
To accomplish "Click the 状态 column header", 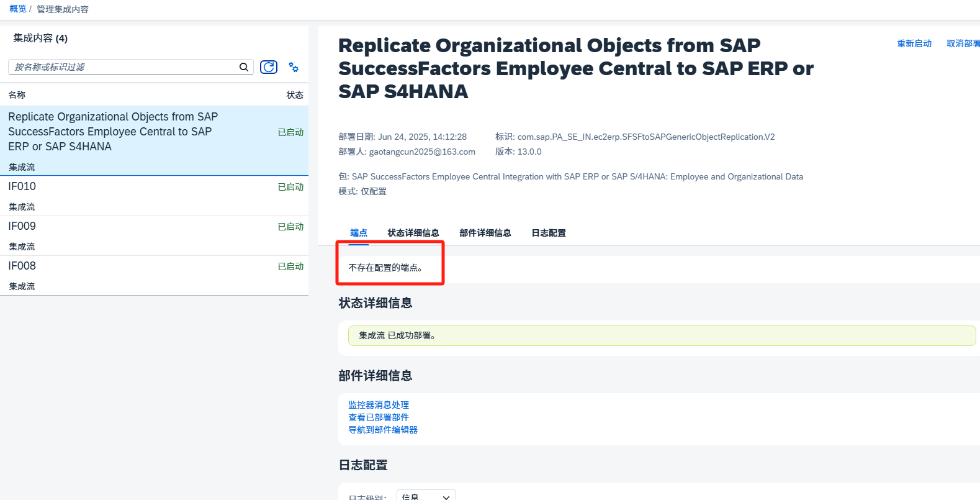I will 295,95.
